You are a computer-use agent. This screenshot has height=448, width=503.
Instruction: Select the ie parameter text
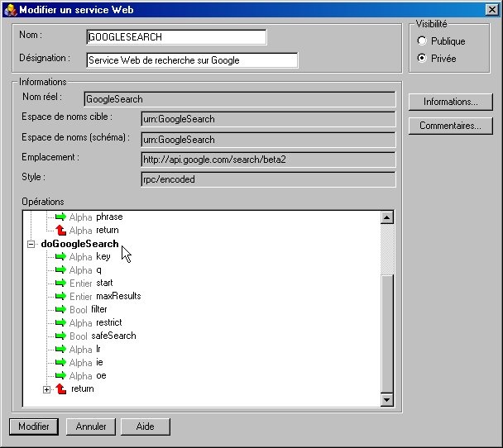click(x=99, y=362)
